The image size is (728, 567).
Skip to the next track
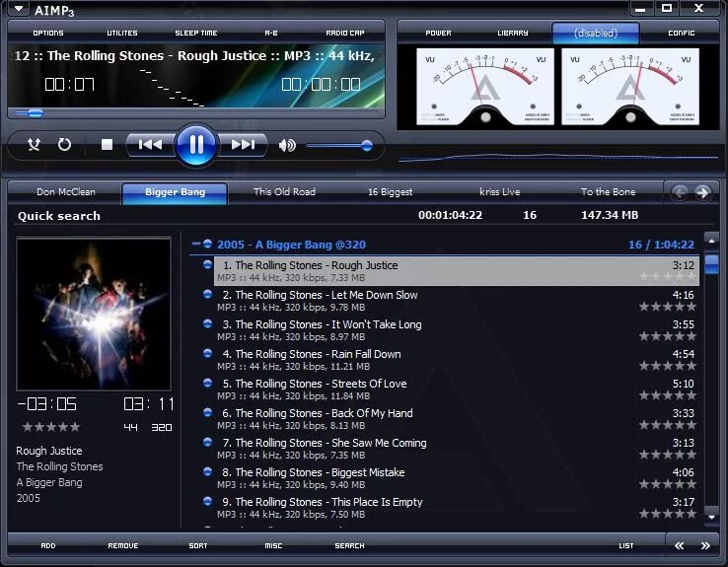click(x=244, y=145)
